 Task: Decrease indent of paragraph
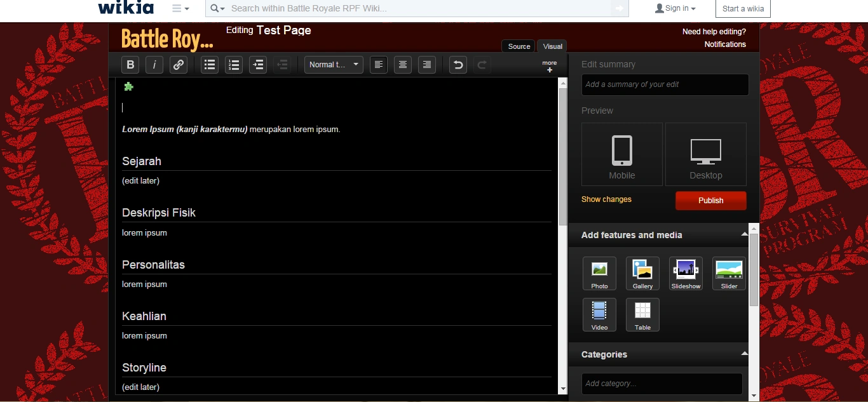[x=282, y=65]
